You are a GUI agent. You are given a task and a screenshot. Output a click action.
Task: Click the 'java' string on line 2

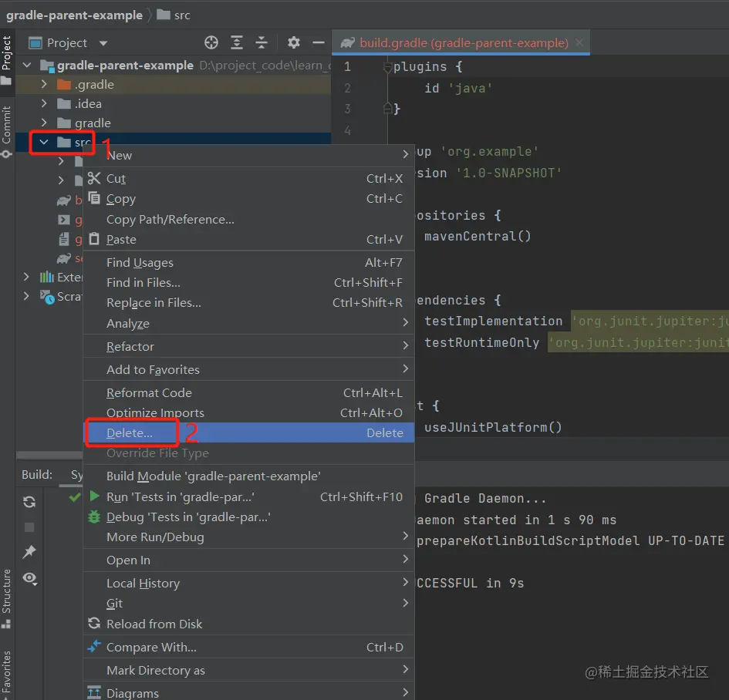click(470, 88)
